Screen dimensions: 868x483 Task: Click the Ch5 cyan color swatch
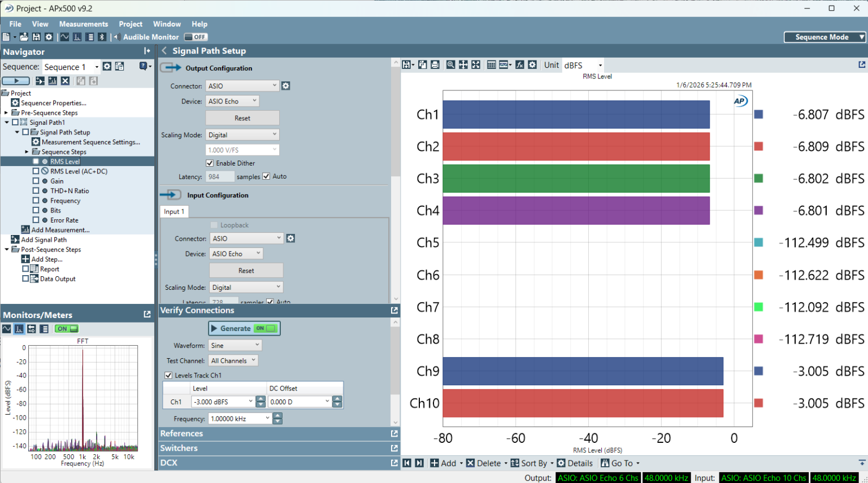(x=758, y=243)
